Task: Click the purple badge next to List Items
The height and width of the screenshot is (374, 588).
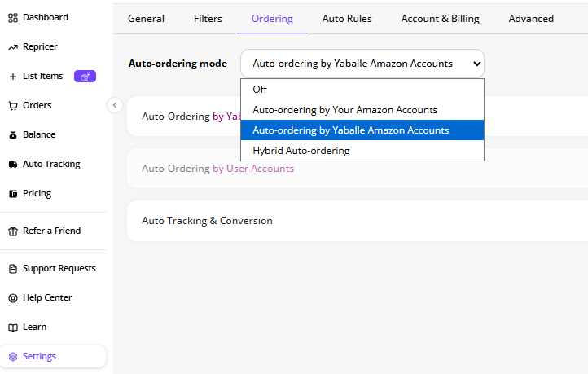Action: click(x=86, y=76)
